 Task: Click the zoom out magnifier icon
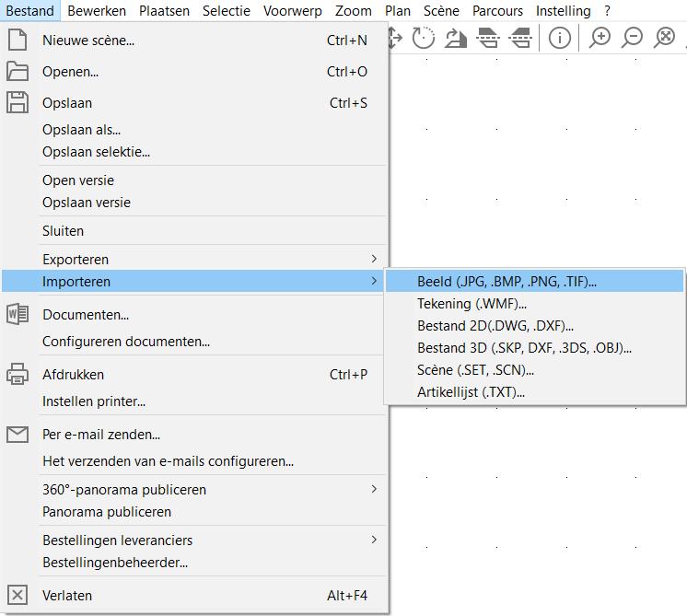pyautogui.click(x=633, y=38)
